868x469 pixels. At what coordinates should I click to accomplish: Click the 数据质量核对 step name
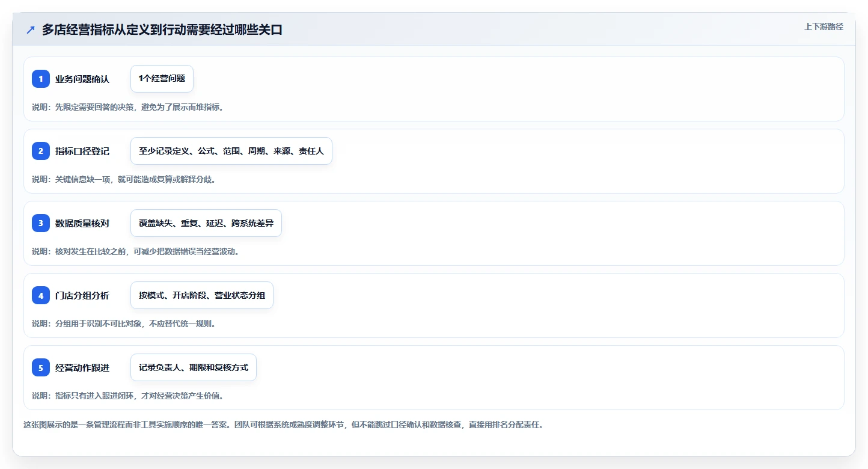(x=82, y=223)
